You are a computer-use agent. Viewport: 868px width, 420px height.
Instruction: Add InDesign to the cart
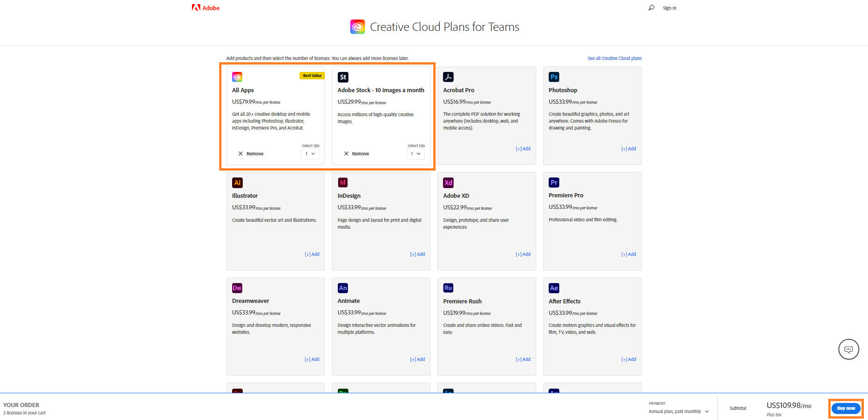(418, 254)
